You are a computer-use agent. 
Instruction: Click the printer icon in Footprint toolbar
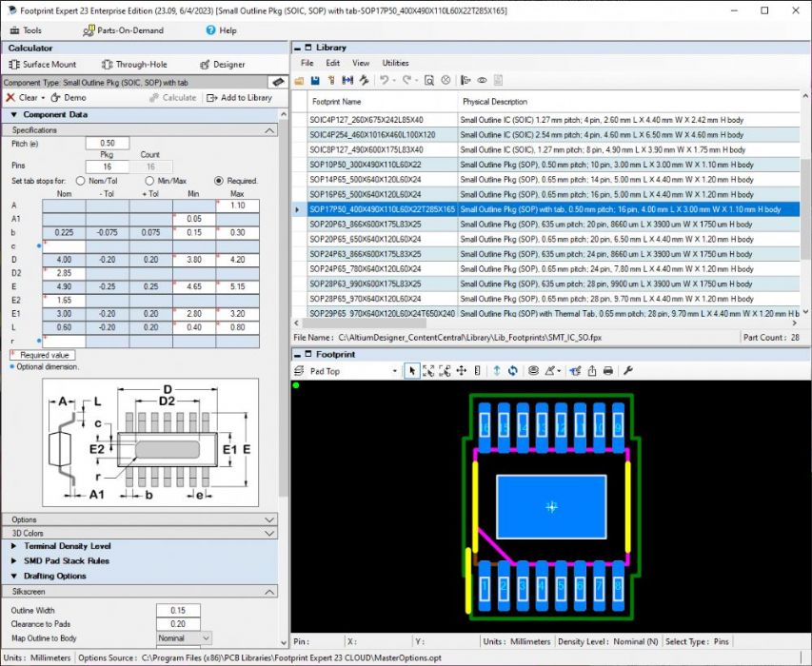[x=608, y=370]
